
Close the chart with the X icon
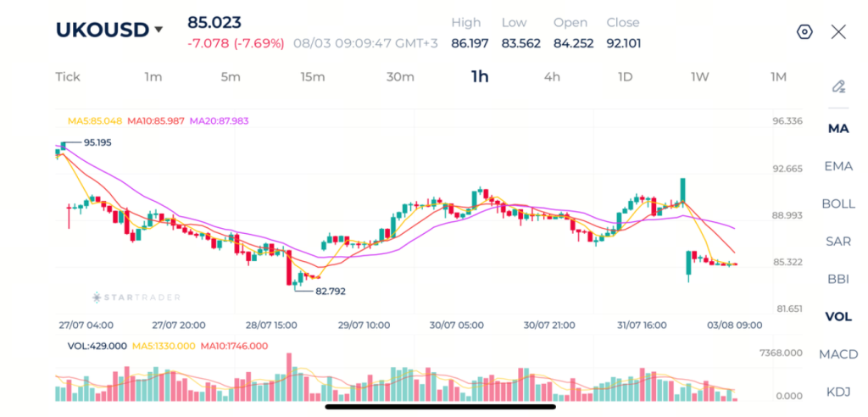pos(838,32)
